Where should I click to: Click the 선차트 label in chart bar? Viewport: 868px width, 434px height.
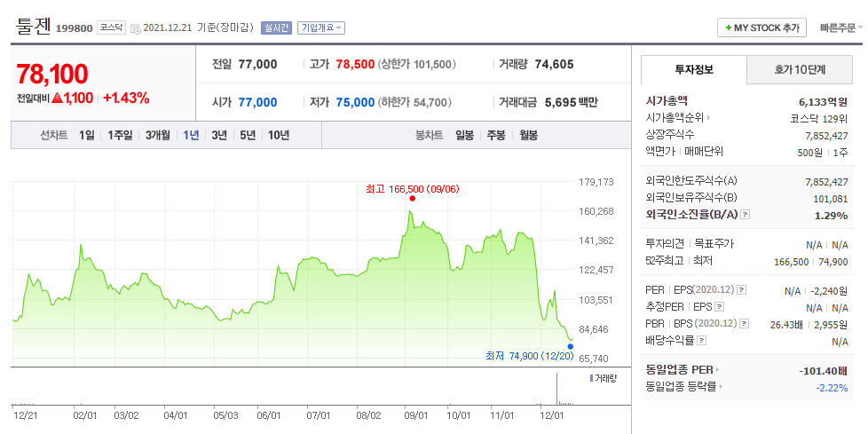[x=54, y=135]
